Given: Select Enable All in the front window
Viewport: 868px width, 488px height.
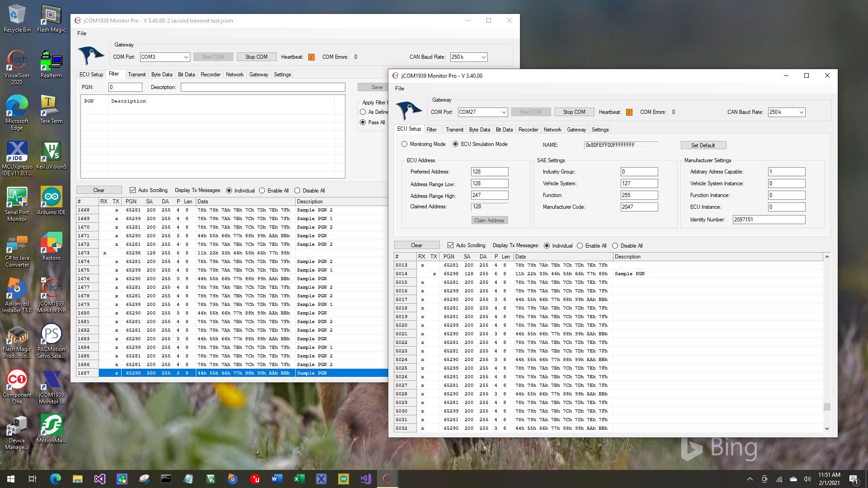Looking at the screenshot, I should [580, 246].
